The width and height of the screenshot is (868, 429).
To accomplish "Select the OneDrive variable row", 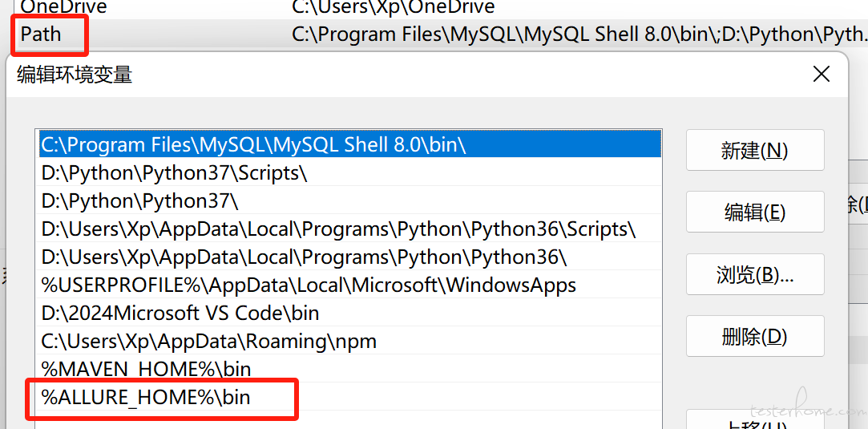I will (x=434, y=8).
